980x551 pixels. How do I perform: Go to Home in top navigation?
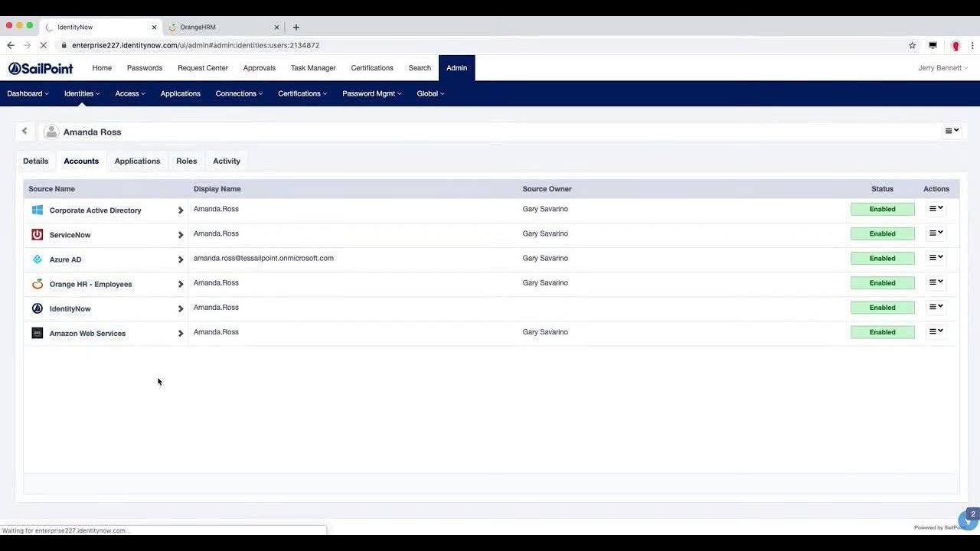(102, 68)
